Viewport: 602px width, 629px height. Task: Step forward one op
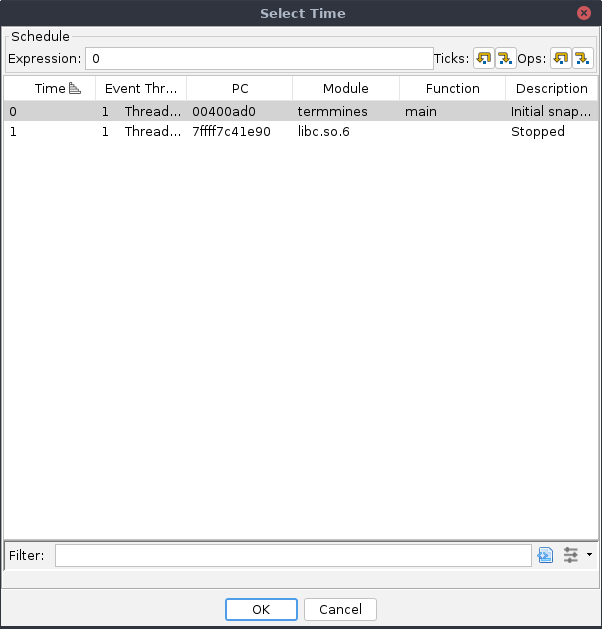tap(582, 59)
